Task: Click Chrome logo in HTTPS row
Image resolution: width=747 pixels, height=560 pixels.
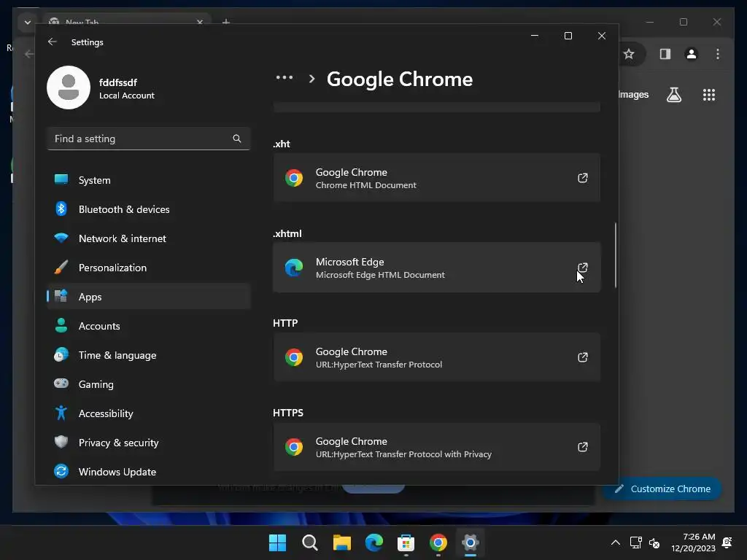Action: pos(294,447)
